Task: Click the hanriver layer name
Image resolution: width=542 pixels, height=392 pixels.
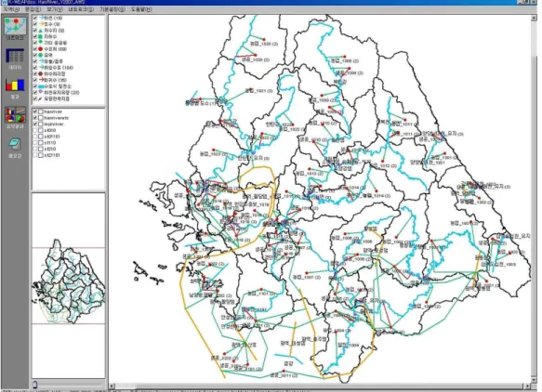Action: 53,111
